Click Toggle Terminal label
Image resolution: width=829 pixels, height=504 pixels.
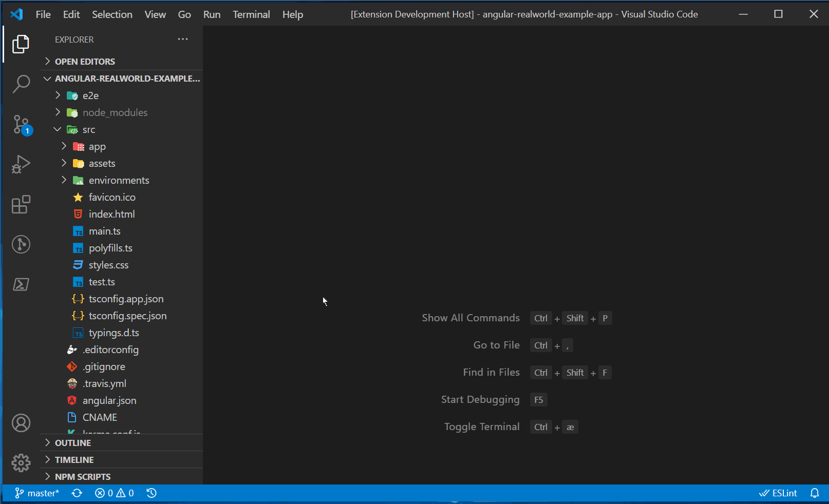click(482, 427)
